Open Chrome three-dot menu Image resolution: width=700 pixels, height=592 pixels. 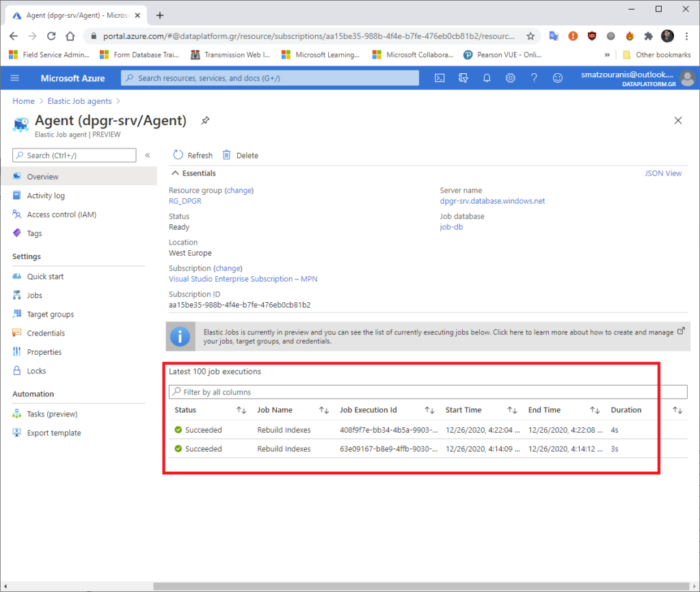(686, 36)
